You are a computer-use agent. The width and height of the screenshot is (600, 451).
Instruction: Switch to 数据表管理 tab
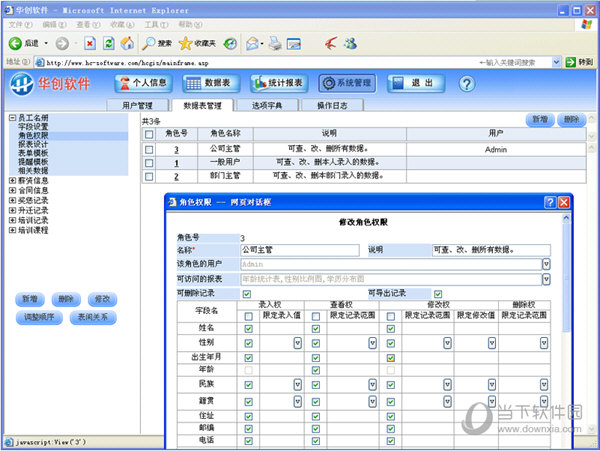[202, 105]
